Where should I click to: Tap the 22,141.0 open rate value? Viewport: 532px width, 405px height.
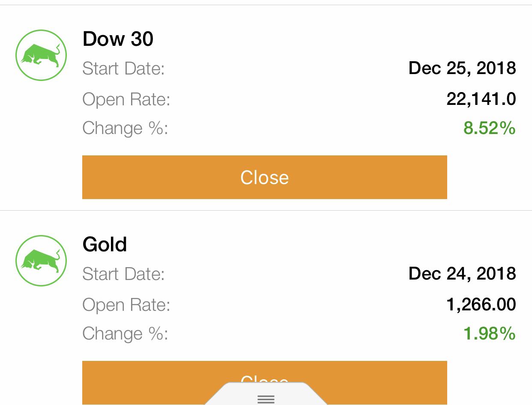point(481,99)
